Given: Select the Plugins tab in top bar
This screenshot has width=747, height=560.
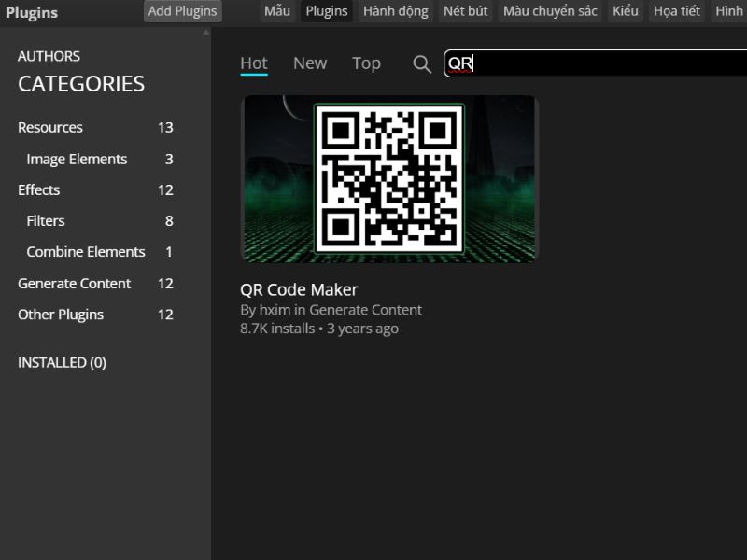Looking at the screenshot, I should pyautogui.click(x=326, y=11).
